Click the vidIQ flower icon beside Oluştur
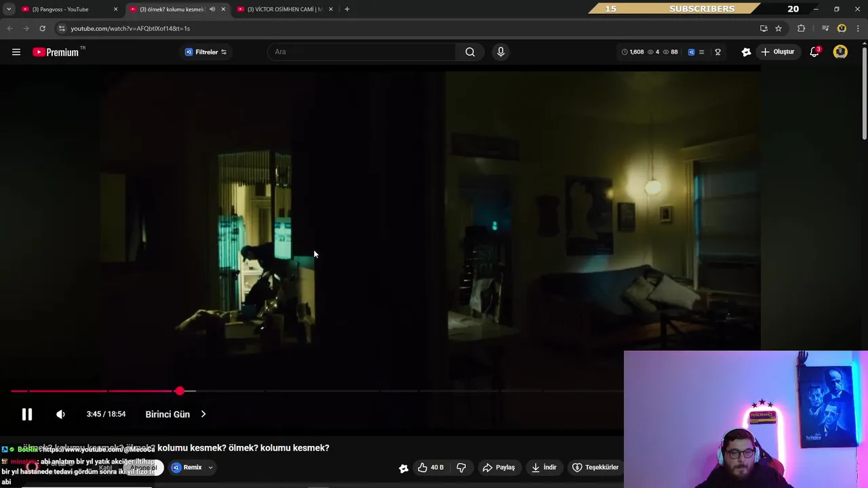Image resolution: width=868 pixels, height=488 pixels. (746, 52)
